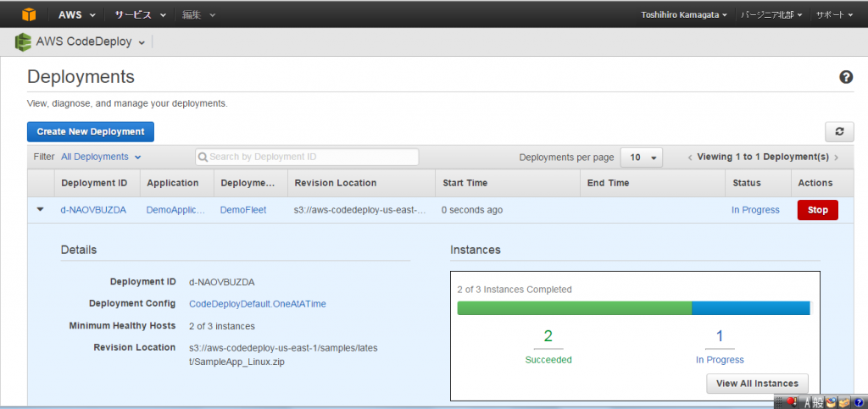Change deployments per page dropdown

[x=641, y=158]
